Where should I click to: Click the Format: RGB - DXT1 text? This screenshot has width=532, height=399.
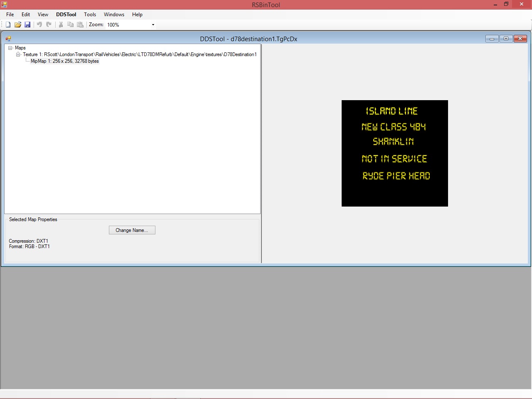tap(30, 246)
